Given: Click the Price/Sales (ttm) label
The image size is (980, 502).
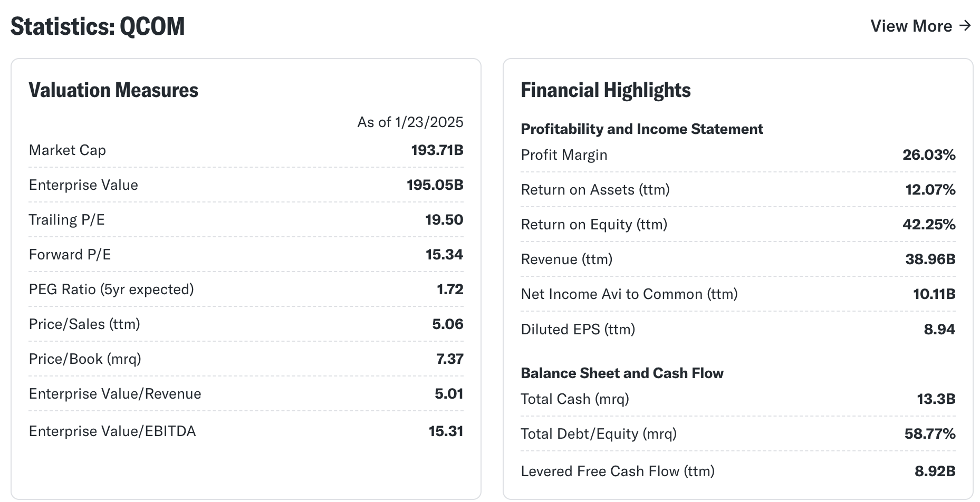Looking at the screenshot, I should point(84,324).
